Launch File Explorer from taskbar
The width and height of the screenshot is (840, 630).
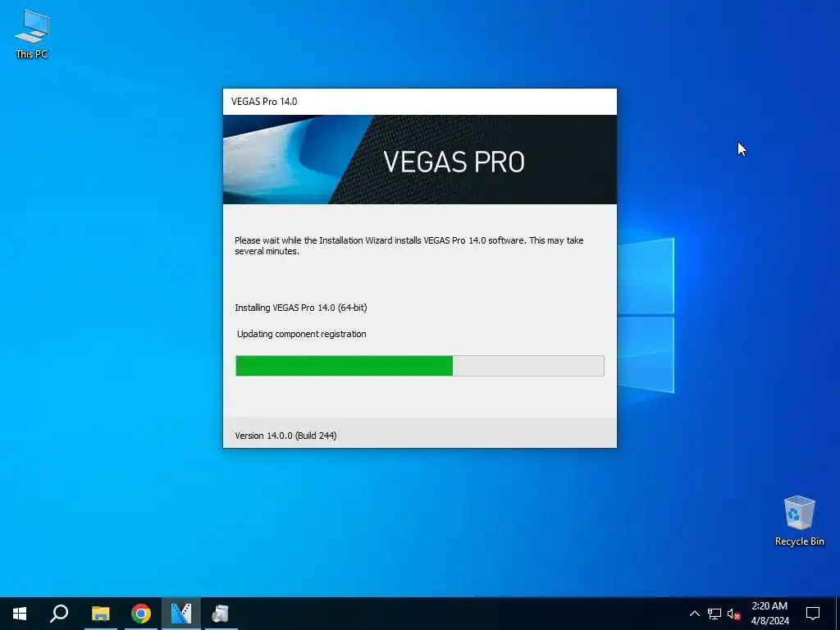100,614
